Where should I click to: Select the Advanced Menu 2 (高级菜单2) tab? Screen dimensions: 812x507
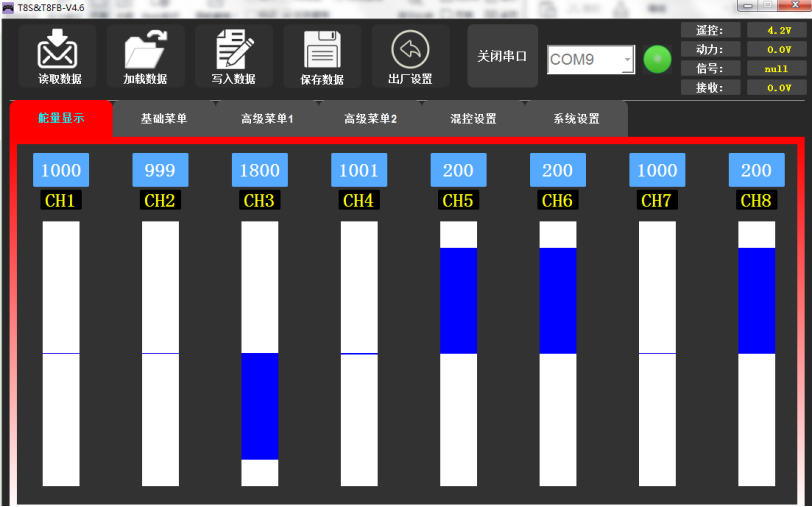(370, 119)
